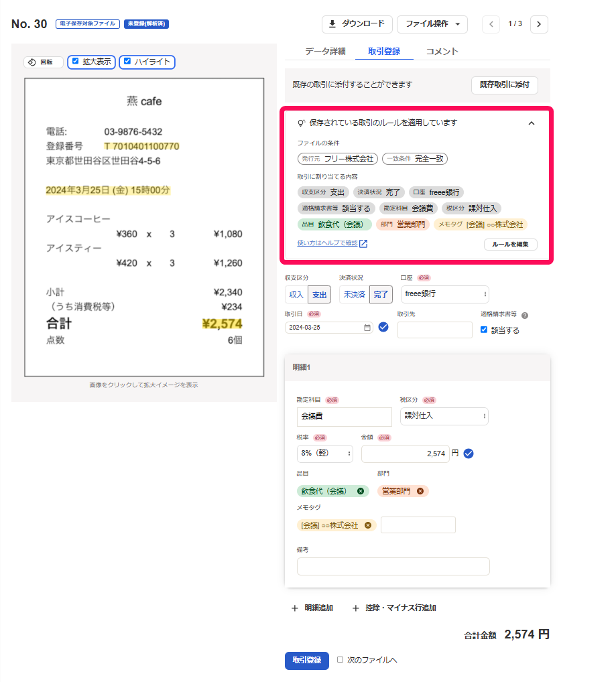Click the 一致条件 完全一致 chip
Viewport: 616px width, 682px height.
click(x=415, y=159)
